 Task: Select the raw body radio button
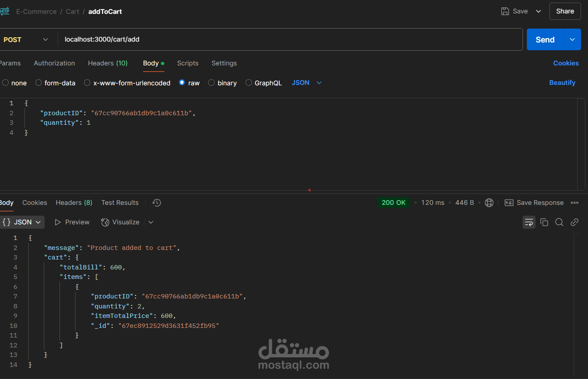coord(182,83)
